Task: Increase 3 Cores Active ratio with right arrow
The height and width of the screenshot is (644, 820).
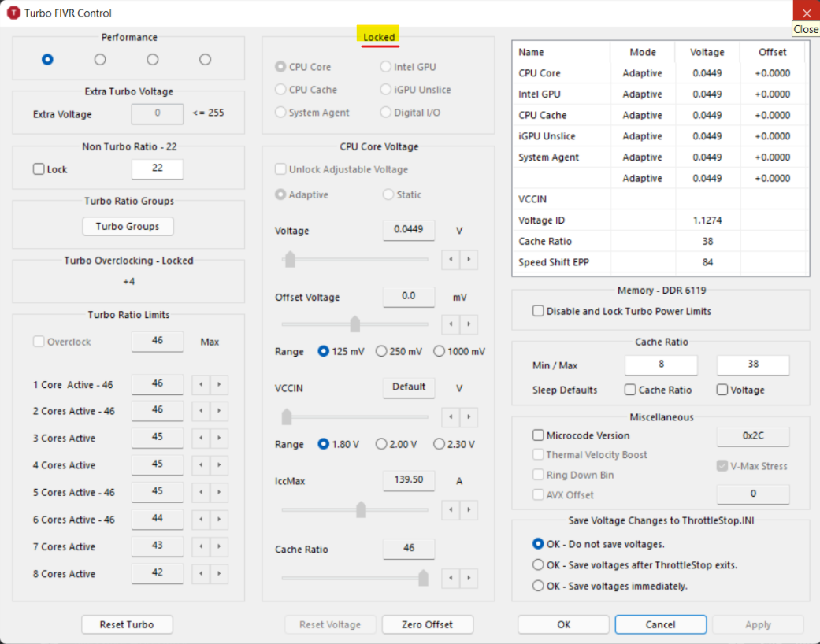Action: click(219, 438)
